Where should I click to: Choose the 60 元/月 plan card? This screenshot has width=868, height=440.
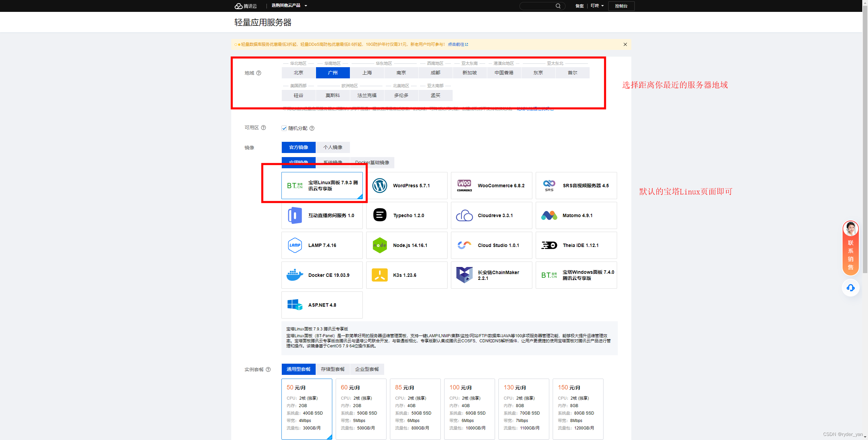pos(361,409)
